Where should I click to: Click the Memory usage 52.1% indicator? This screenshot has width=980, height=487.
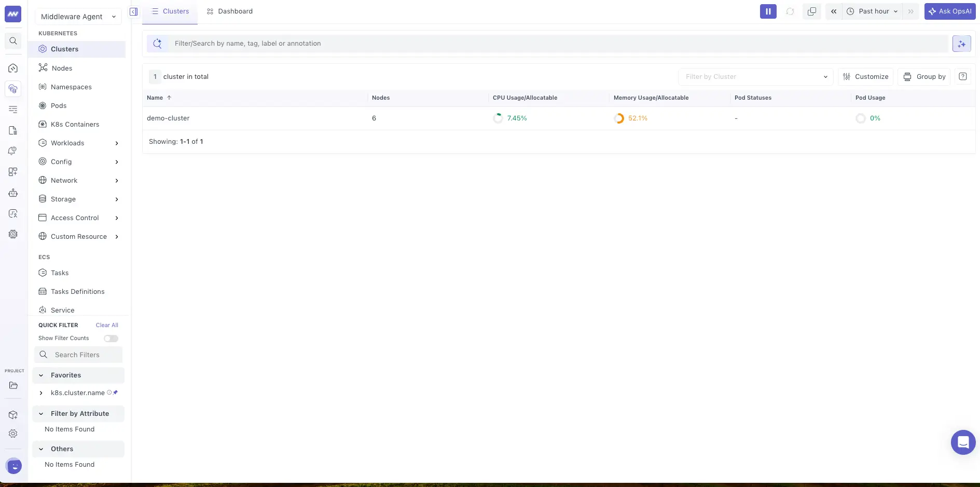click(631, 118)
